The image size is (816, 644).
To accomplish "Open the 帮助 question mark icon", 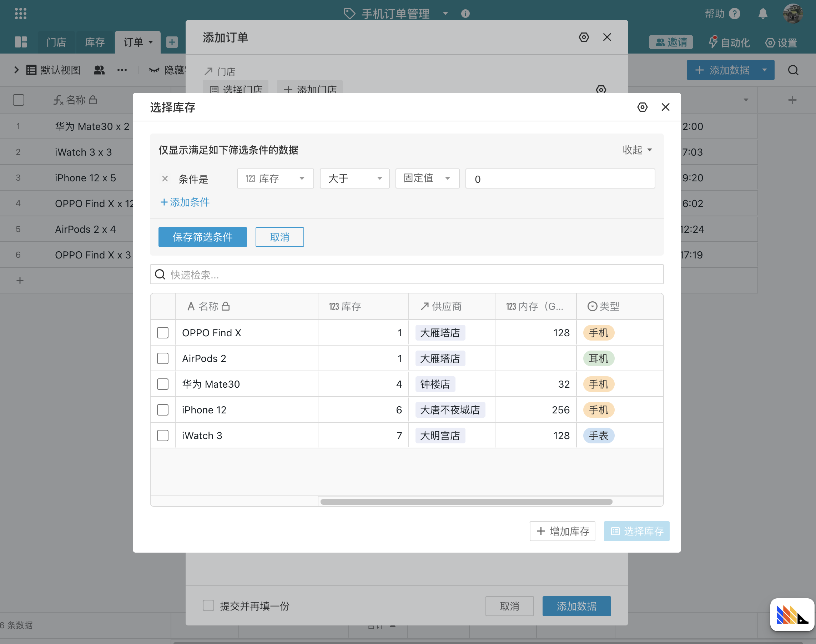I will coord(735,14).
